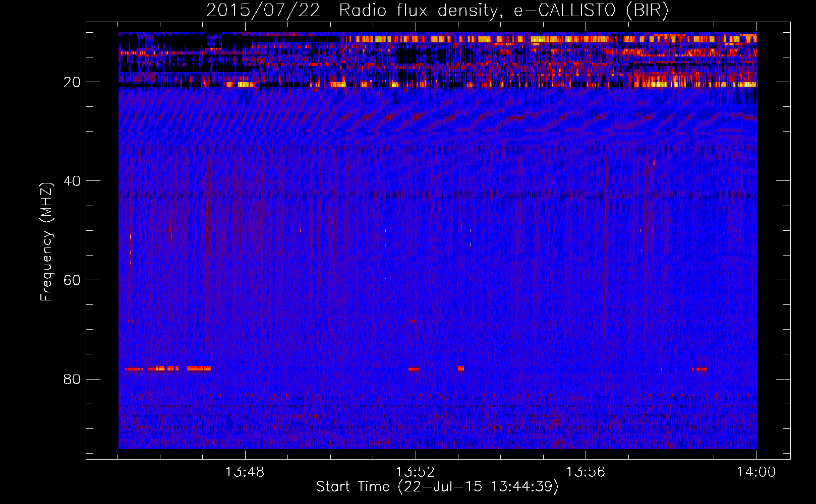Click the 40 frequency tick label
The height and width of the screenshot is (504, 816).
(x=72, y=181)
